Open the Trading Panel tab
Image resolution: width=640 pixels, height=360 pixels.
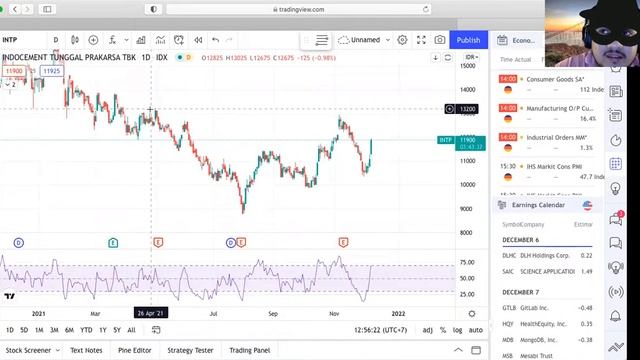(x=250, y=350)
